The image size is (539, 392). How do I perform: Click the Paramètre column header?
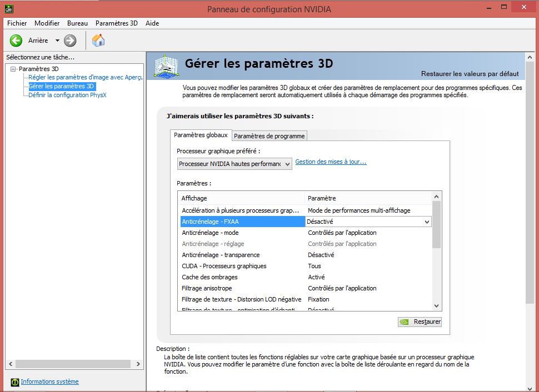point(368,198)
